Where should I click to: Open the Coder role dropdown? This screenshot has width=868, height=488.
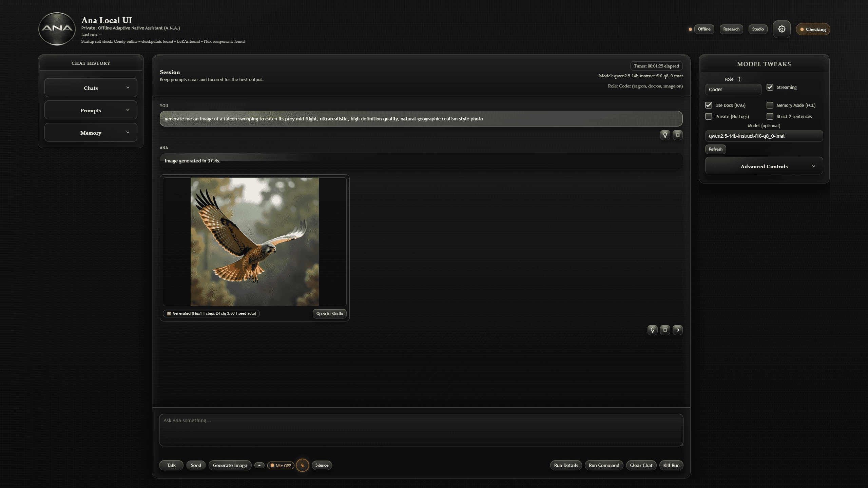733,90
